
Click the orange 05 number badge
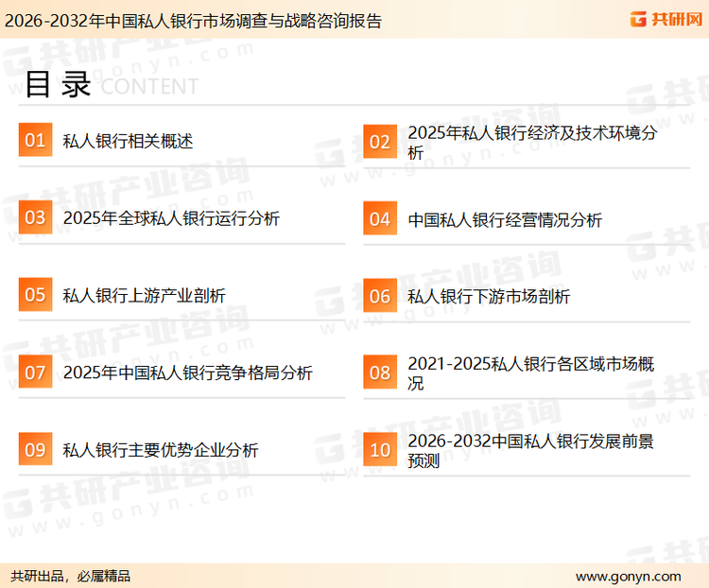35,295
